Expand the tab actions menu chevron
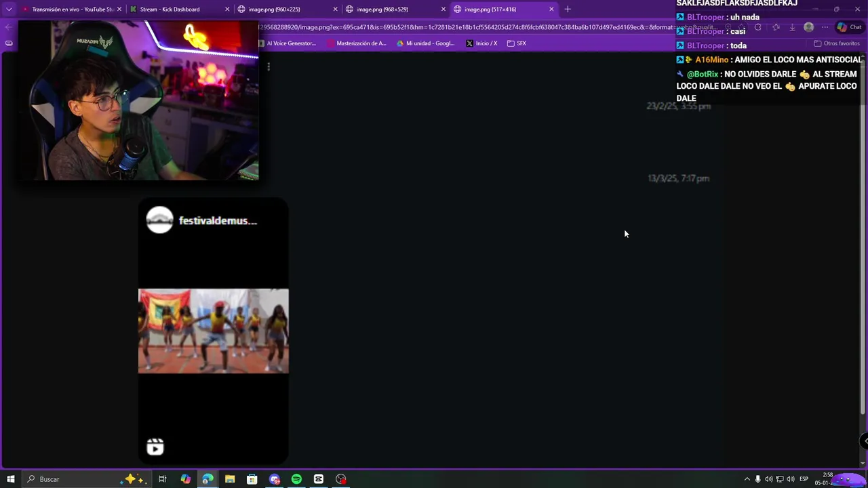Image resolution: width=868 pixels, height=488 pixels. pos(9,9)
